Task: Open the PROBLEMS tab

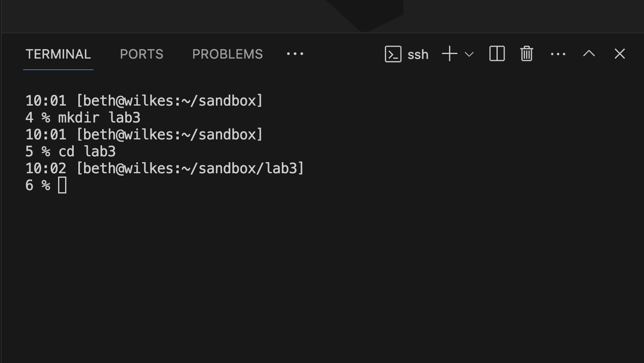Action: pos(227,54)
